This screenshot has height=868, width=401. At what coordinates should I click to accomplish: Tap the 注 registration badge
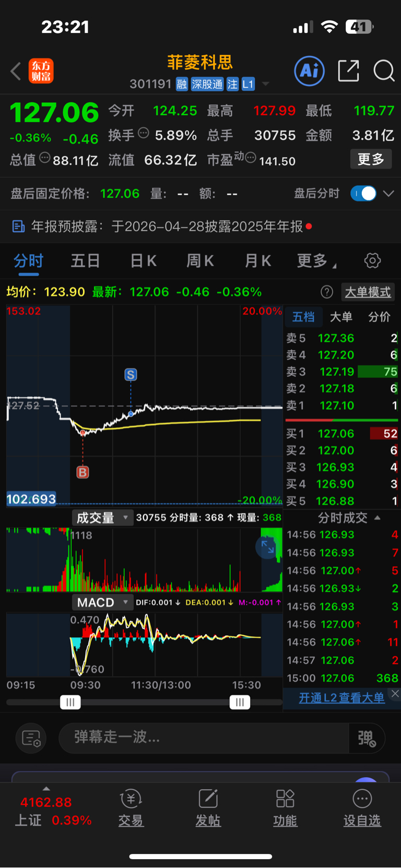pos(233,84)
